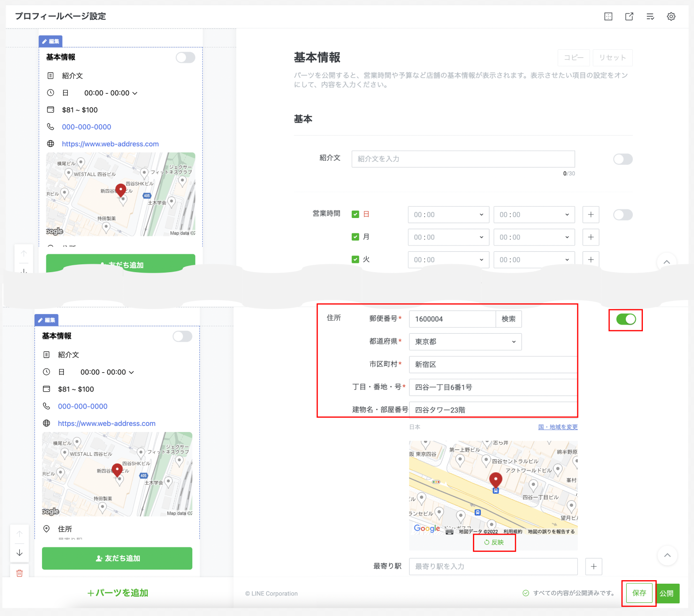Click the 保存 save button
The height and width of the screenshot is (616, 694).
pos(639,593)
